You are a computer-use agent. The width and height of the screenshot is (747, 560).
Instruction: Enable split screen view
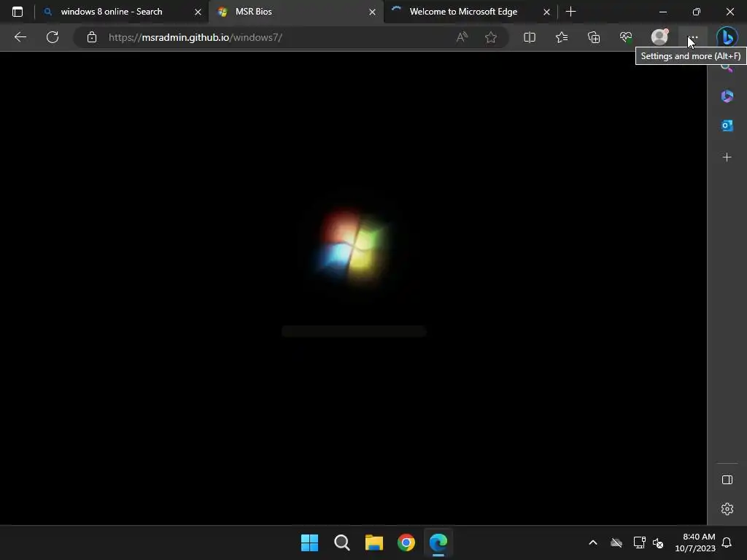[x=530, y=37]
